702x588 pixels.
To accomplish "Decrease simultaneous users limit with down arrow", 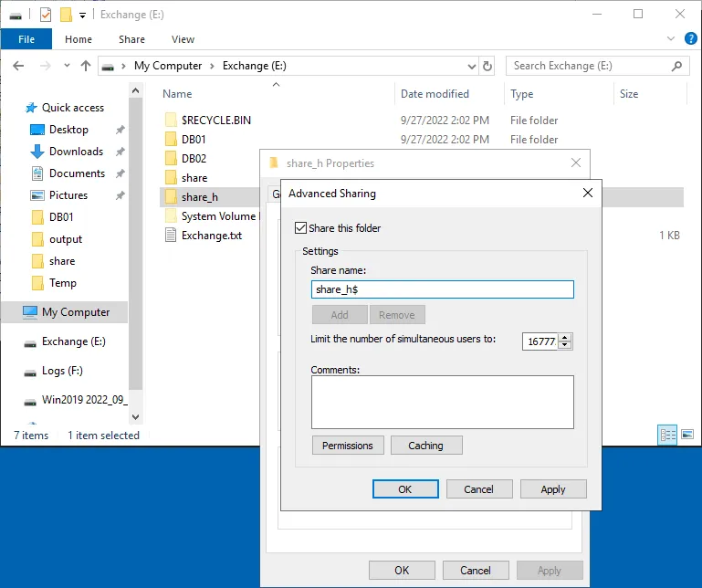I will (565, 345).
